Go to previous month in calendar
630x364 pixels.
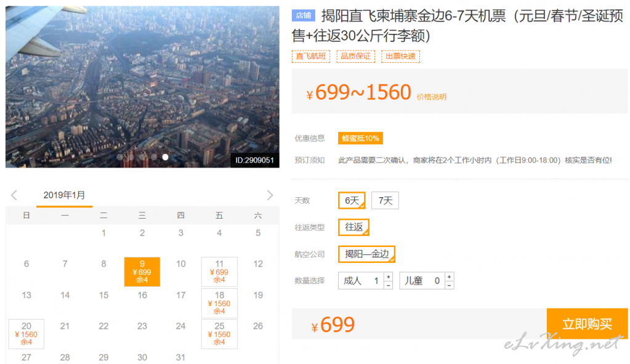coord(14,196)
